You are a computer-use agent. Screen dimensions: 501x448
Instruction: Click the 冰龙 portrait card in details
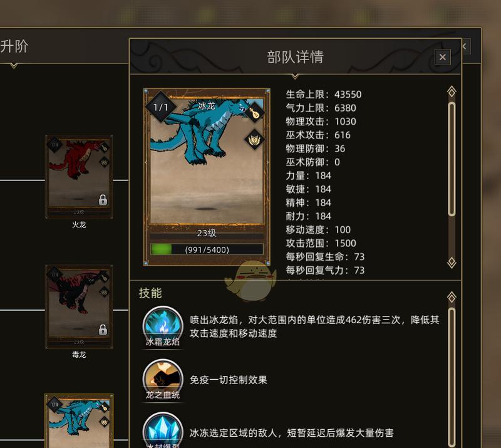pyautogui.click(x=207, y=177)
